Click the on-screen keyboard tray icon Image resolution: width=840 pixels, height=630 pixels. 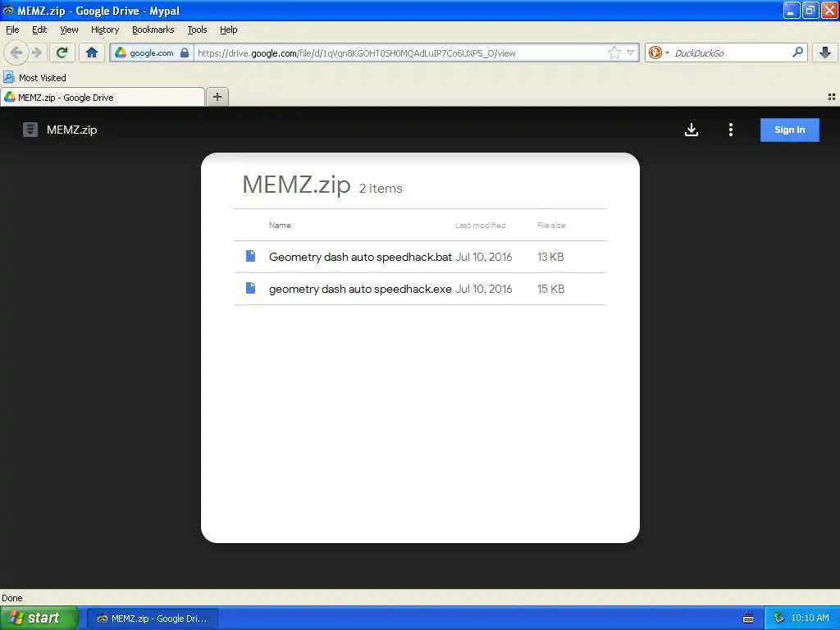[x=748, y=619]
